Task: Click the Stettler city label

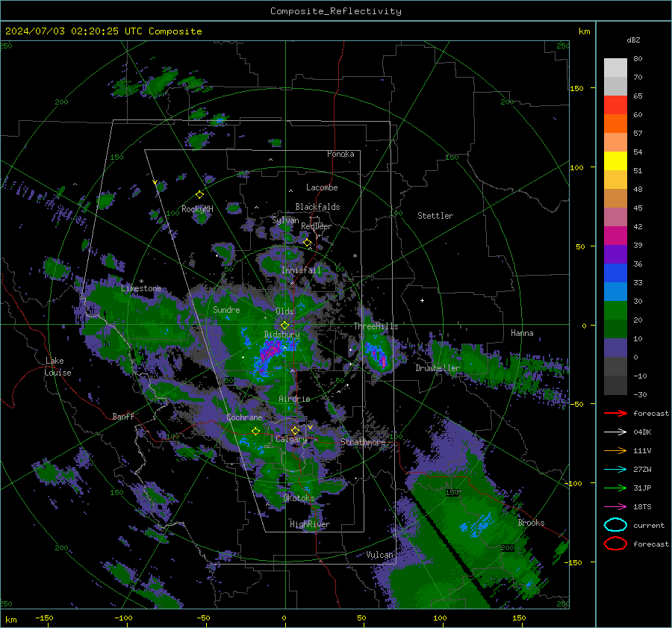Action: [x=435, y=216]
